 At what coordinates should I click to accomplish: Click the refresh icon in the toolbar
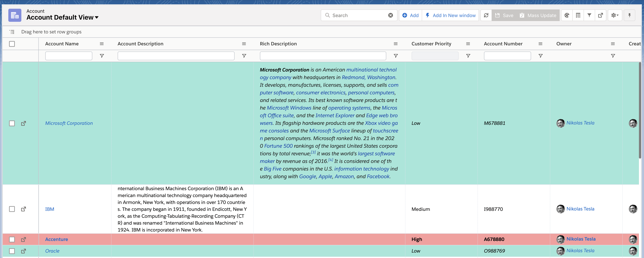[486, 15]
